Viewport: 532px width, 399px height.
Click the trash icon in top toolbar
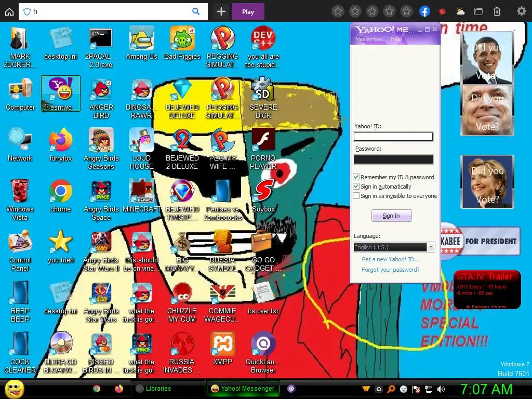coord(497,11)
